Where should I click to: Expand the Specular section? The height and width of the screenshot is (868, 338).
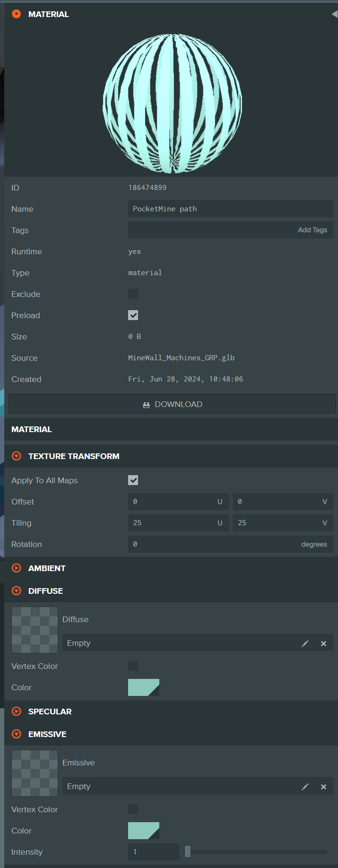pos(17,712)
